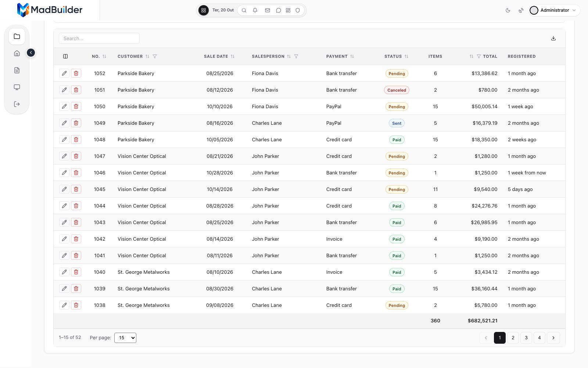588x368 pixels.
Task: Click the satellite icon beside the moon icon
Action: point(521,10)
